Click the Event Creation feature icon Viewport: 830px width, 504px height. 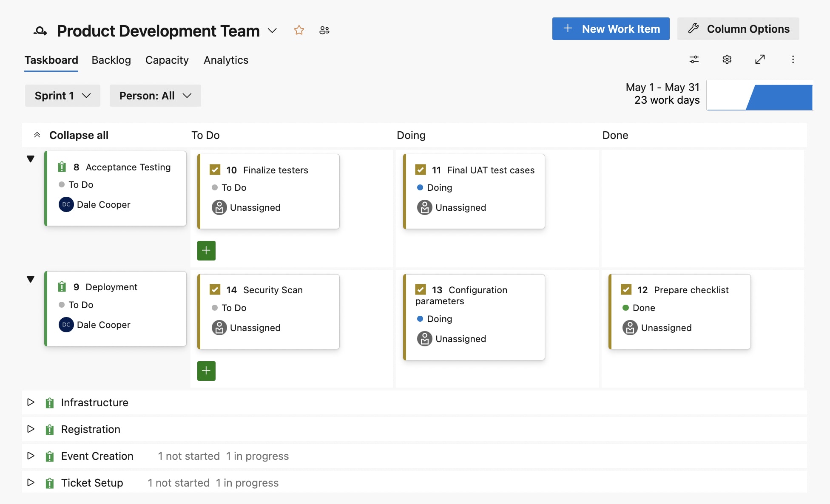tap(51, 456)
